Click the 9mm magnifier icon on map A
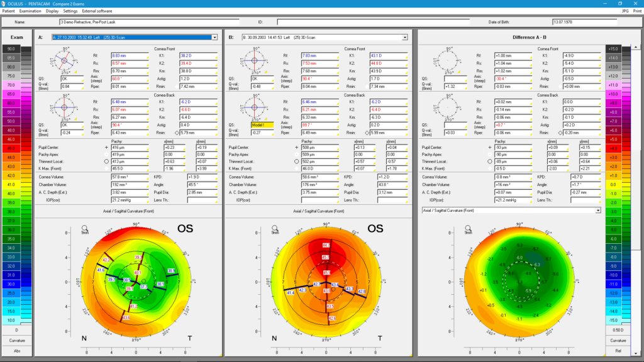644x362 pixels. [85, 229]
